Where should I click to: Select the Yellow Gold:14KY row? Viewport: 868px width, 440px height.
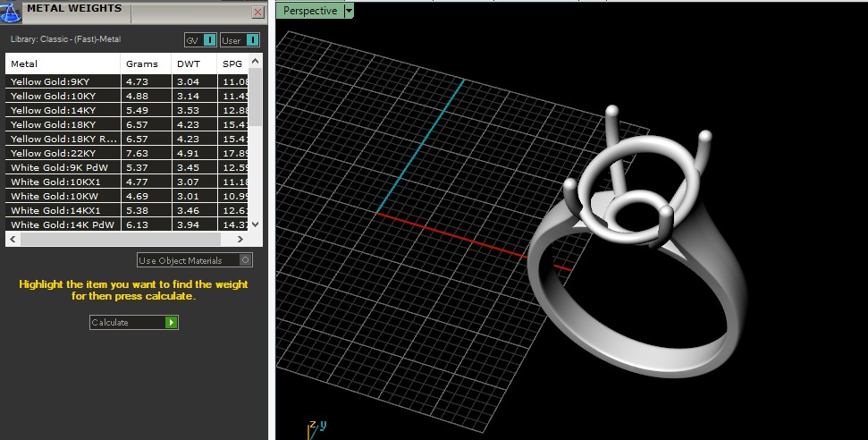click(127, 110)
